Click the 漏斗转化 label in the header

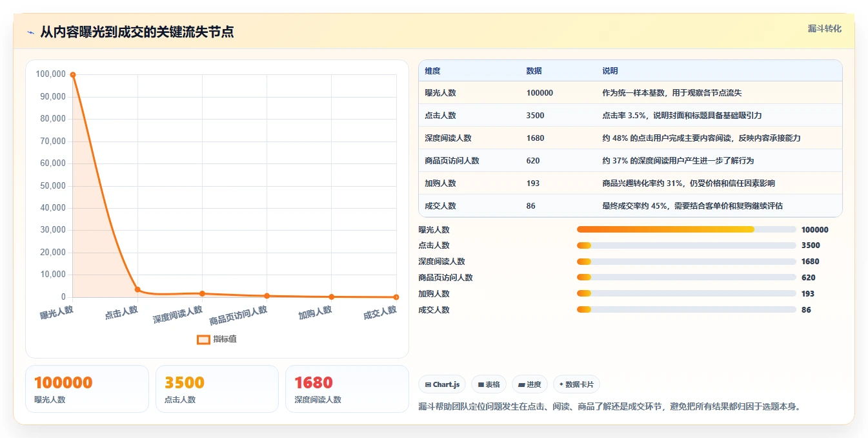click(825, 28)
